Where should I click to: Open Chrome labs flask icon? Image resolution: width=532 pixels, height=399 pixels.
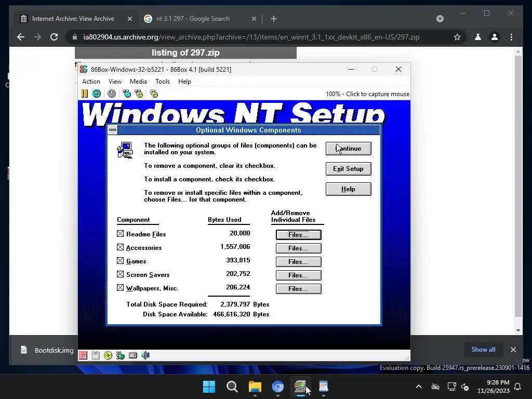coord(478,37)
